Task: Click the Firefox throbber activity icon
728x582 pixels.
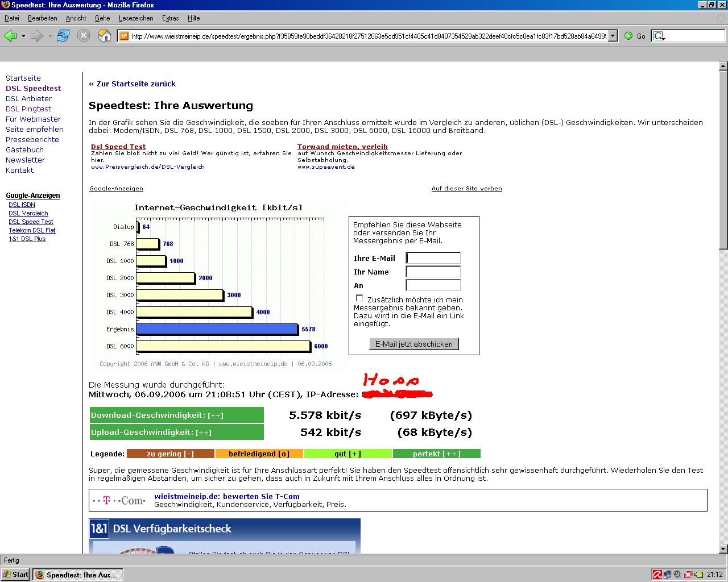Action: [x=721, y=18]
